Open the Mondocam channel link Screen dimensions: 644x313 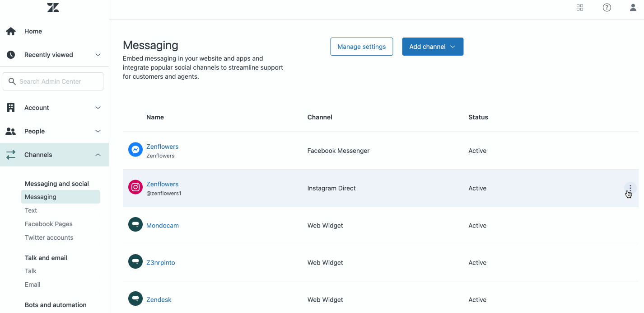(x=163, y=225)
